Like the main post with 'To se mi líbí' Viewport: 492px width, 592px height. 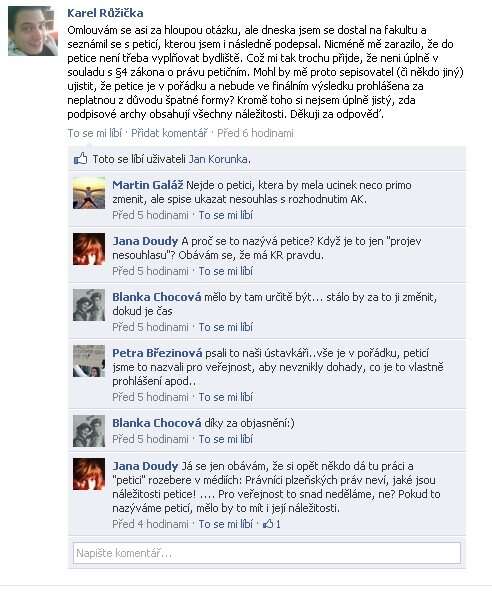95,133
